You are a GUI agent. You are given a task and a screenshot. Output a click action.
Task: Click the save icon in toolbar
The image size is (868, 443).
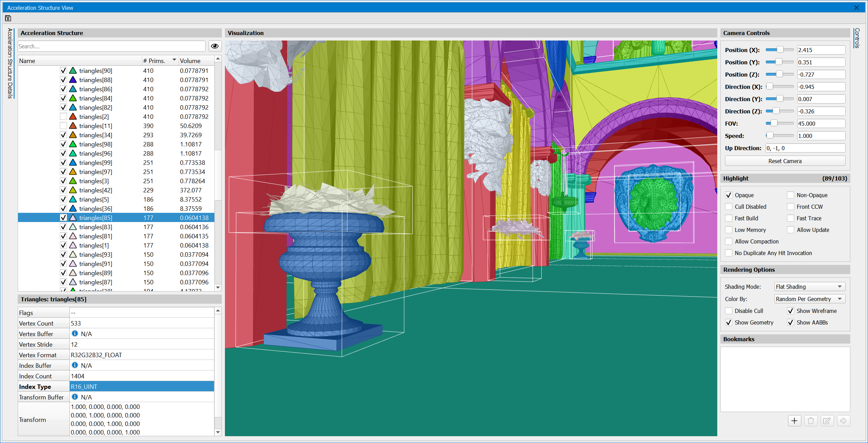pyautogui.click(x=8, y=18)
